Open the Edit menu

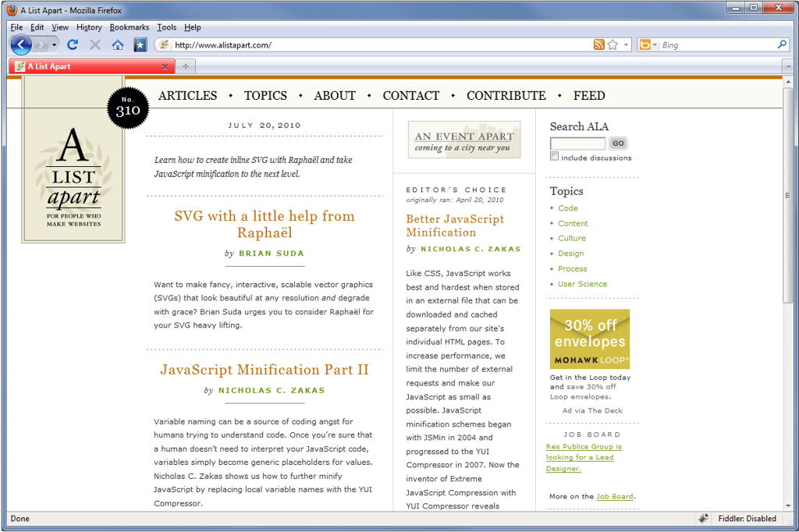pos(37,27)
